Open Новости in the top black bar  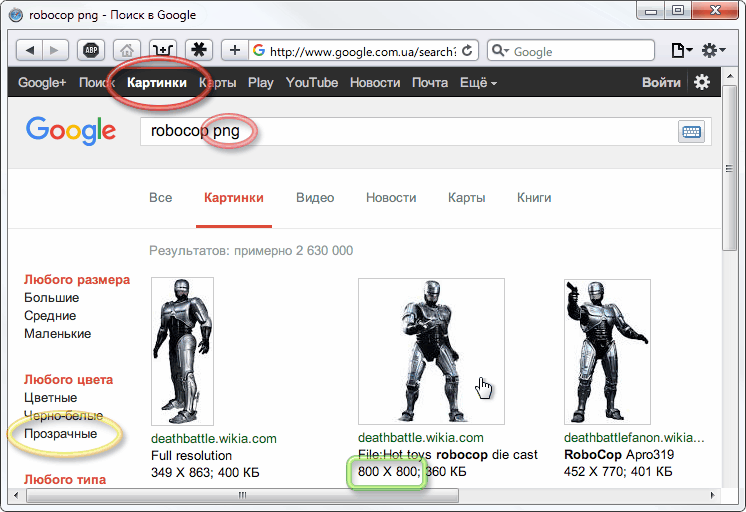375,83
